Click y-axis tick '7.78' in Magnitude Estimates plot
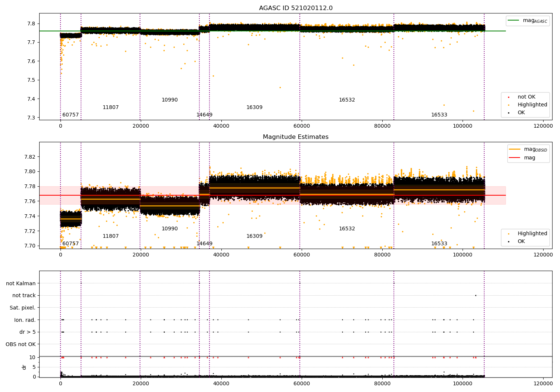The height and width of the screenshot is (392, 560). pyautogui.click(x=30, y=186)
